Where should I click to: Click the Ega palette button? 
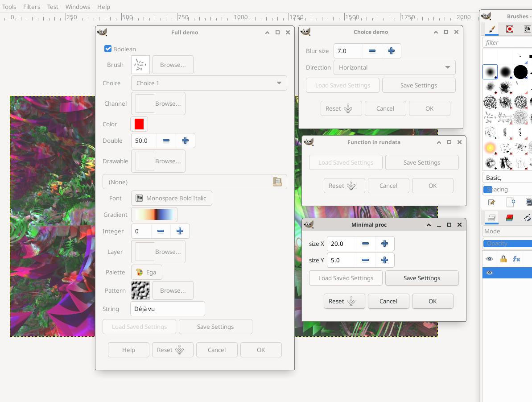click(x=146, y=272)
